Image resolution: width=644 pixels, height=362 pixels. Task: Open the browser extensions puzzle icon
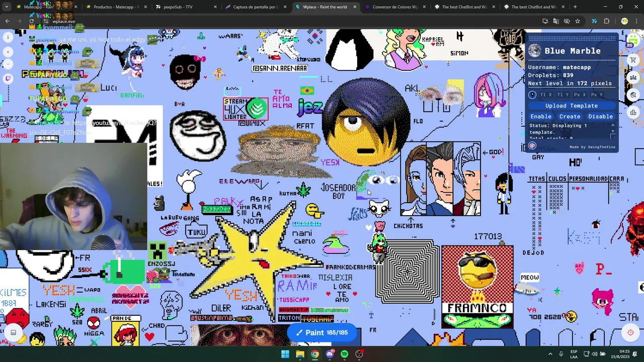point(606,21)
